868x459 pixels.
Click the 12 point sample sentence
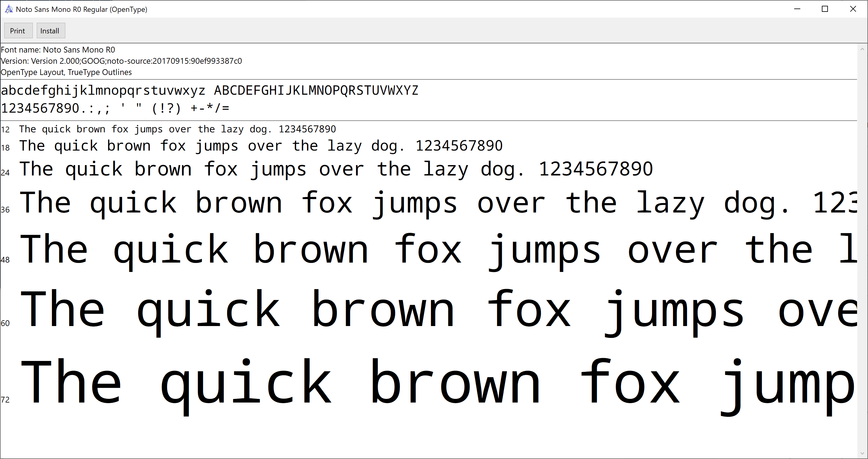coord(177,129)
